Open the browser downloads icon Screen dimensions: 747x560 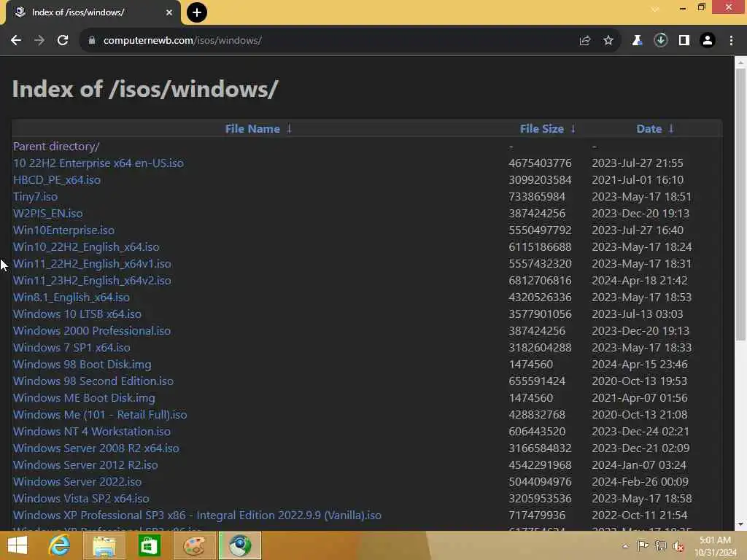(x=660, y=41)
